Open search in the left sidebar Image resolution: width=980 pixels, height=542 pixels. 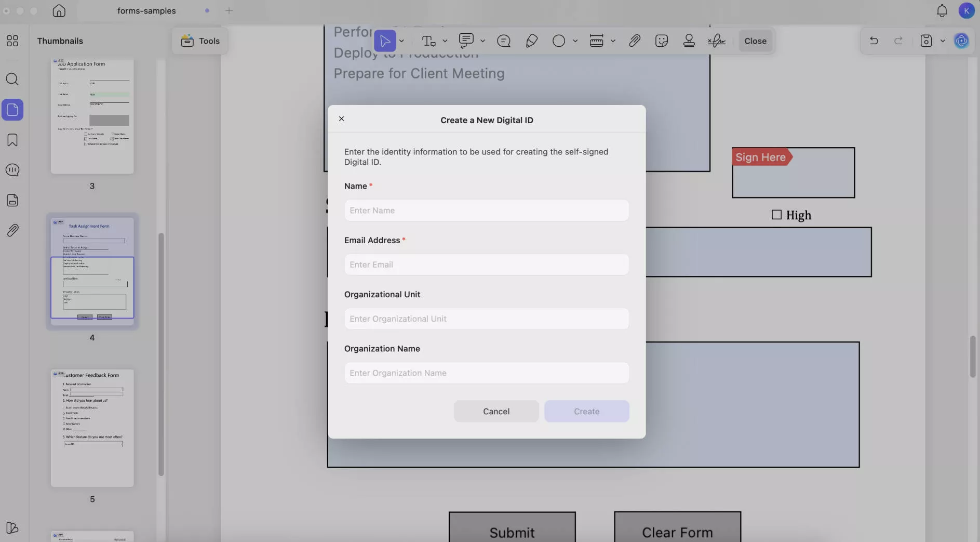12,79
